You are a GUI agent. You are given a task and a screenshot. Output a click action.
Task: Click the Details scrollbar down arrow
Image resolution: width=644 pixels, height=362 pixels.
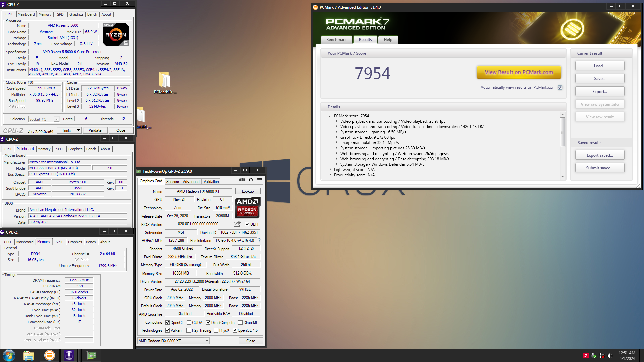point(562,177)
